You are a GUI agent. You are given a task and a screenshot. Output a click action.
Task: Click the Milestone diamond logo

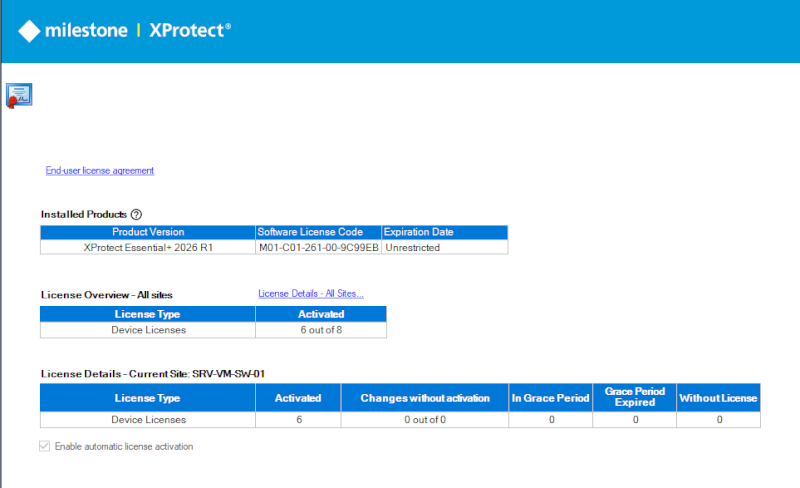29,31
